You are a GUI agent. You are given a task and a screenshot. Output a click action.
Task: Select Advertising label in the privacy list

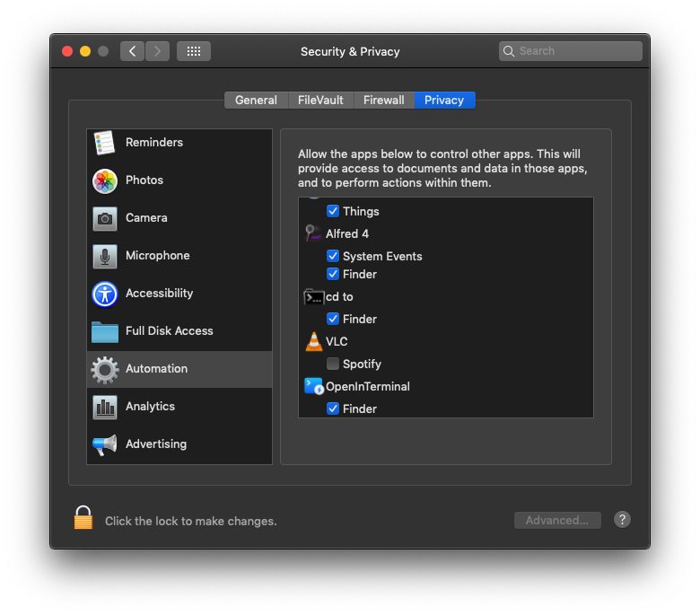[156, 444]
